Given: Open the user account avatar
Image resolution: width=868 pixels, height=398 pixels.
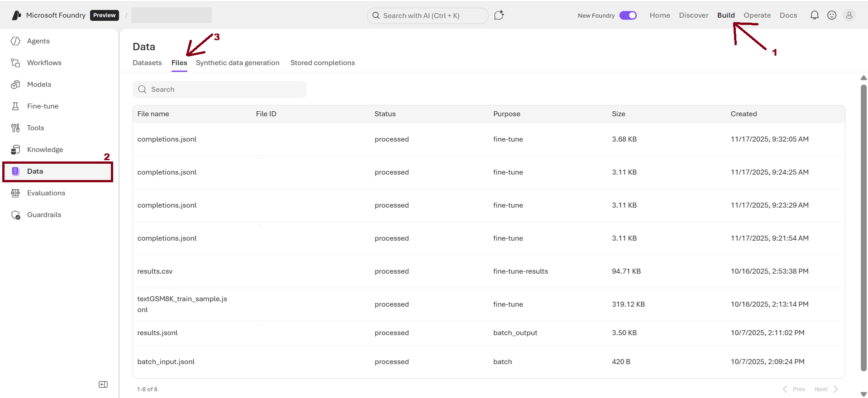Looking at the screenshot, I should click(x=849, y=15).
